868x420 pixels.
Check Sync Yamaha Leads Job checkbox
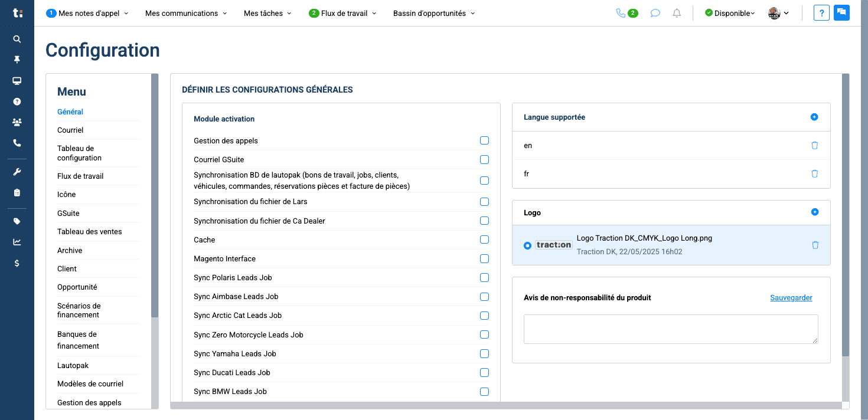(484, 353)
